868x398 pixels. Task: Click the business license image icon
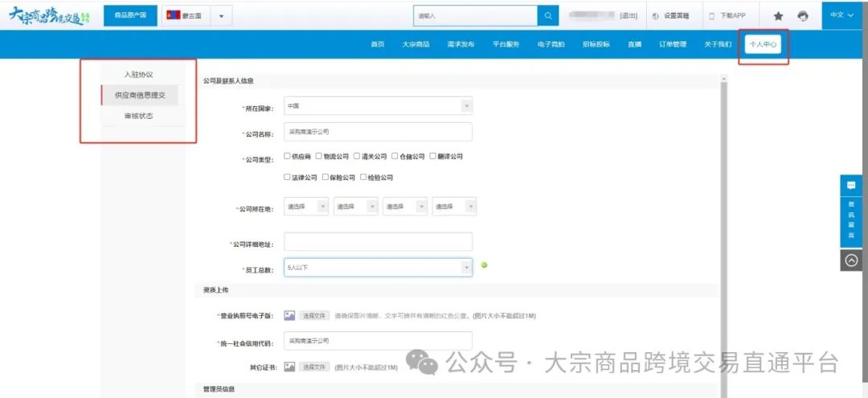(x=289, y=316)
